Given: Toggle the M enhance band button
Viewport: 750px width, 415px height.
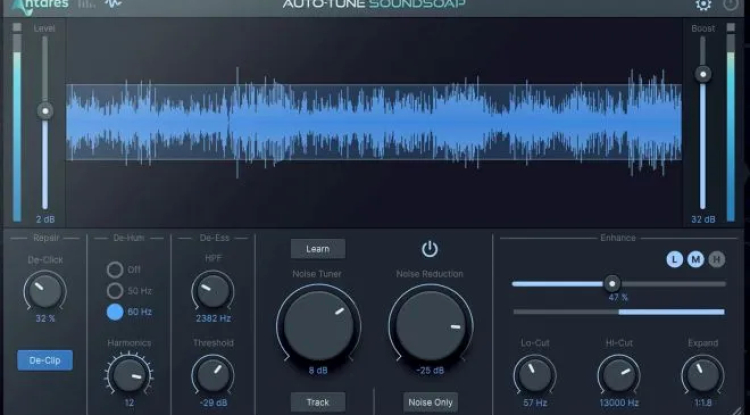Looking at the screenshot, I should tap(695, 260).
